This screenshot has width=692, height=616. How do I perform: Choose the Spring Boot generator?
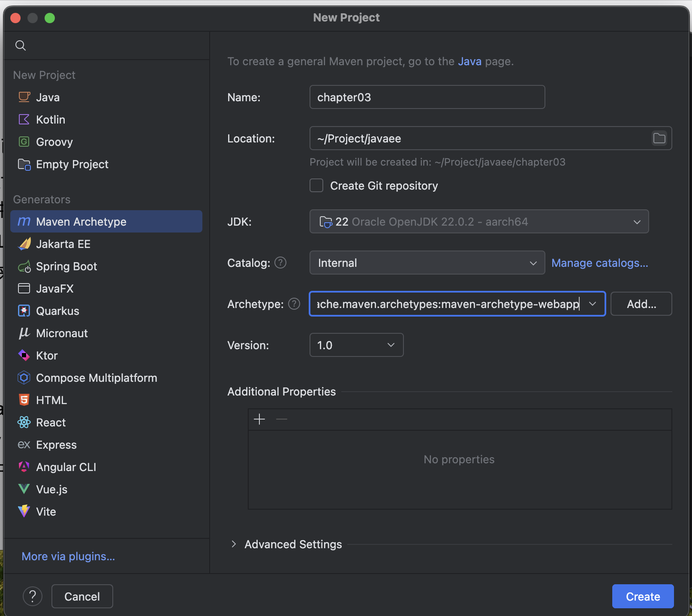106,266
